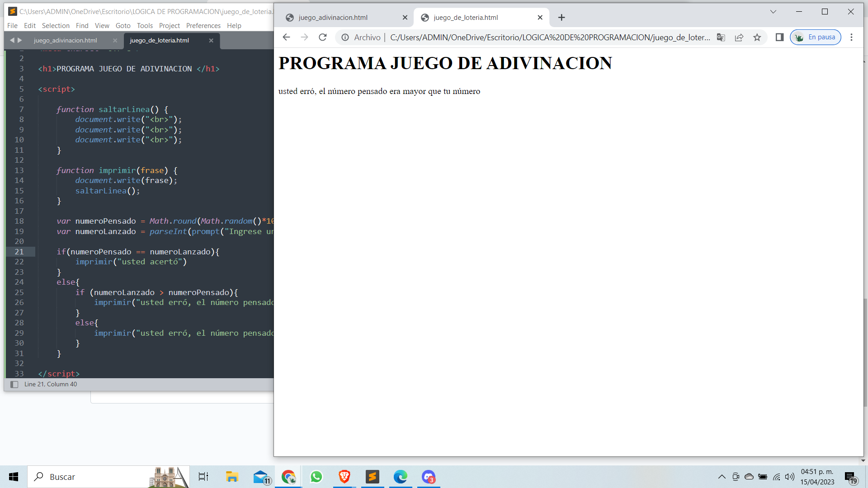Image resolution: width=868 pixels, height=488 pixels.
Task: Click next tab arrow in Sublime
Action: point(20,40)
